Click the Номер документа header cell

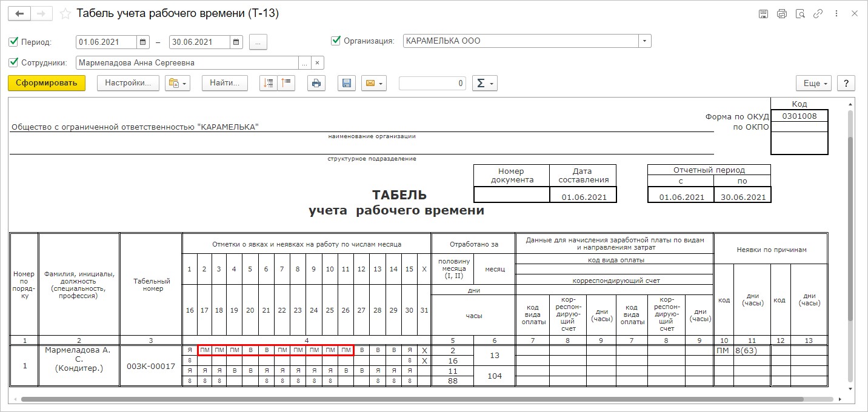click(512, 175)
